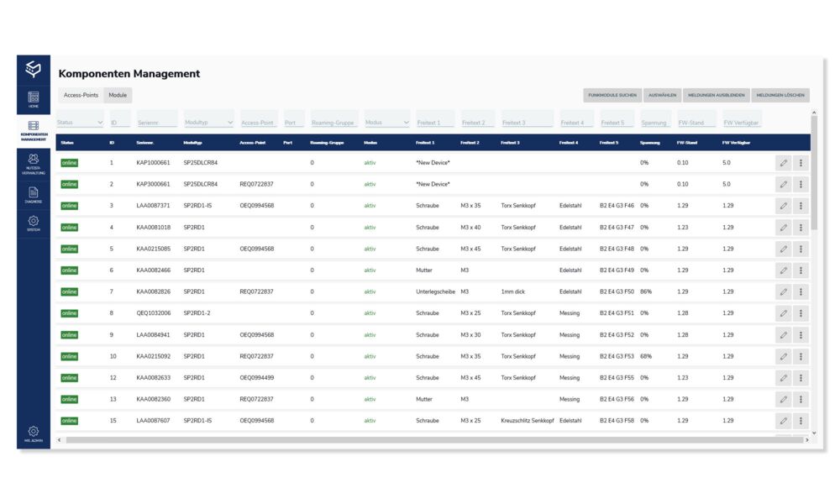Screen dimensions: 840x504
Task: Click the scroll right arrow of horizontal scrollbar
Action: point(806,440)
